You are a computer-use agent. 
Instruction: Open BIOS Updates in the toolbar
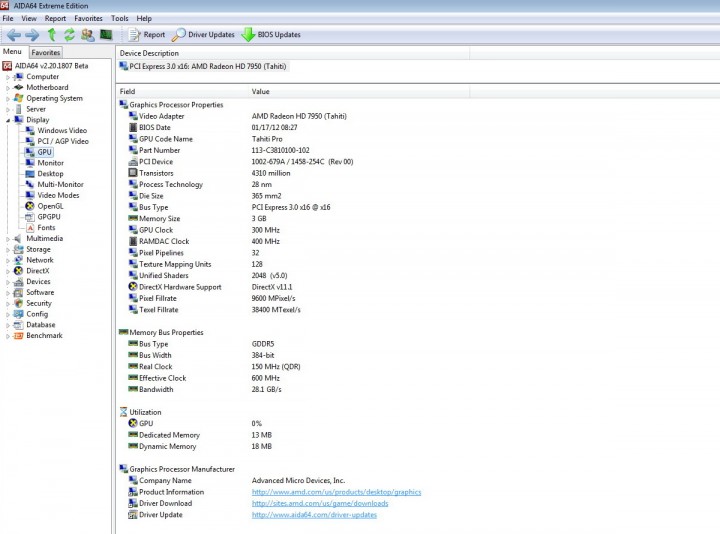point(271,34)
